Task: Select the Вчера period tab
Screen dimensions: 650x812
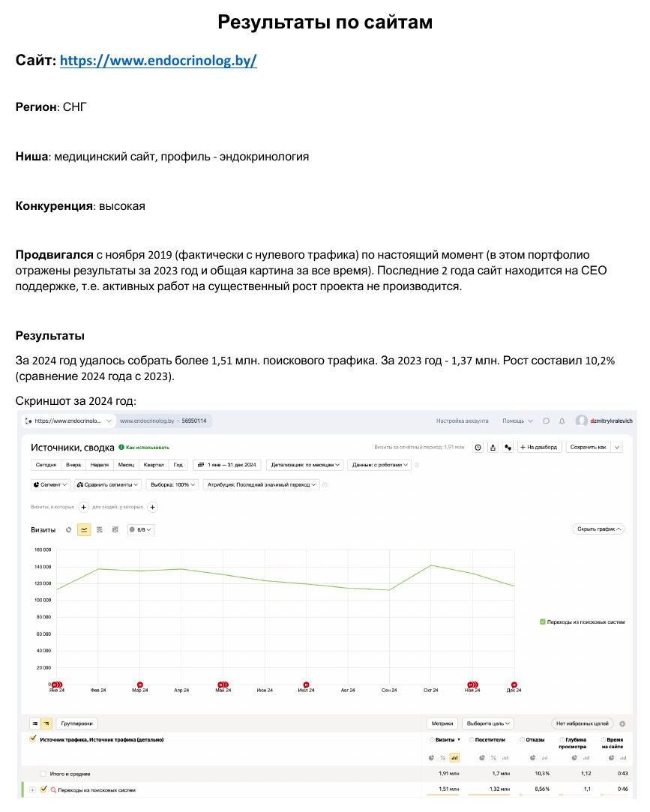Action: pyautogui.click(x=73, y=465)
